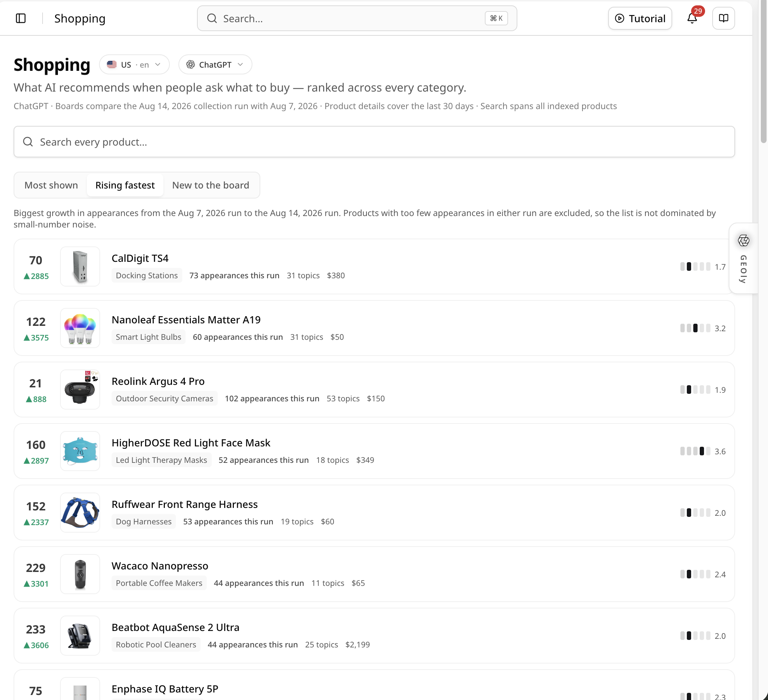Click the Nanoleaf 3.2 position bar
The image size is (768, 700).
pos(695,328)
